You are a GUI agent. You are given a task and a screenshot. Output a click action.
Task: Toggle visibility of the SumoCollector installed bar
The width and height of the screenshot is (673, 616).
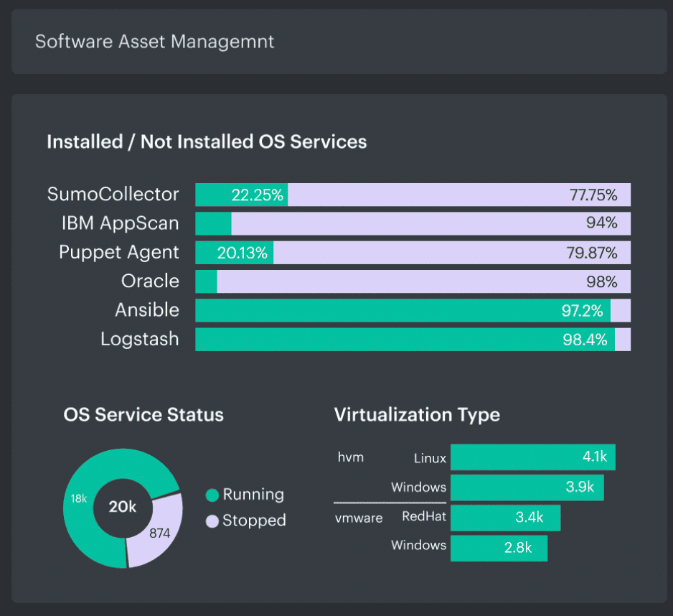tap(241, 194)
